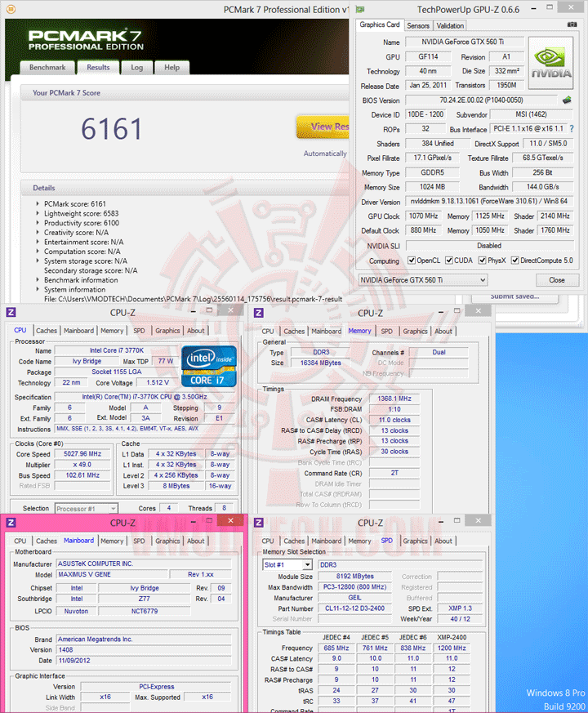Screen dimensions: 588x713
Task: Click the GPU-Z camera screenshot icon
Action: pos(572,25)
